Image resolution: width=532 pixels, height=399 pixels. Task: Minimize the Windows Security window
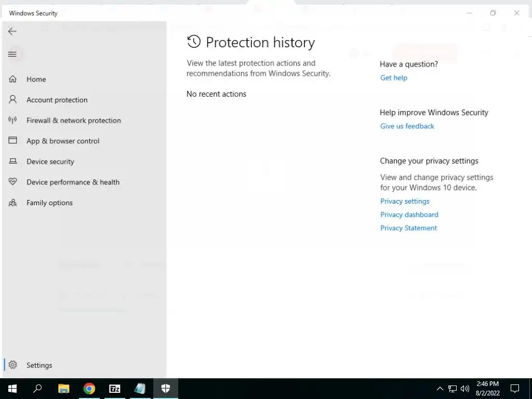point(470,13)
